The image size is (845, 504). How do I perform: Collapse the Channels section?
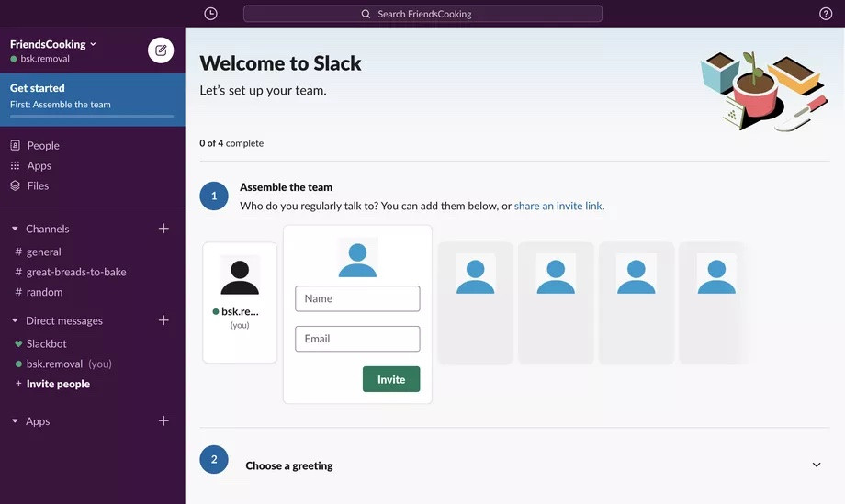[15, 229]
